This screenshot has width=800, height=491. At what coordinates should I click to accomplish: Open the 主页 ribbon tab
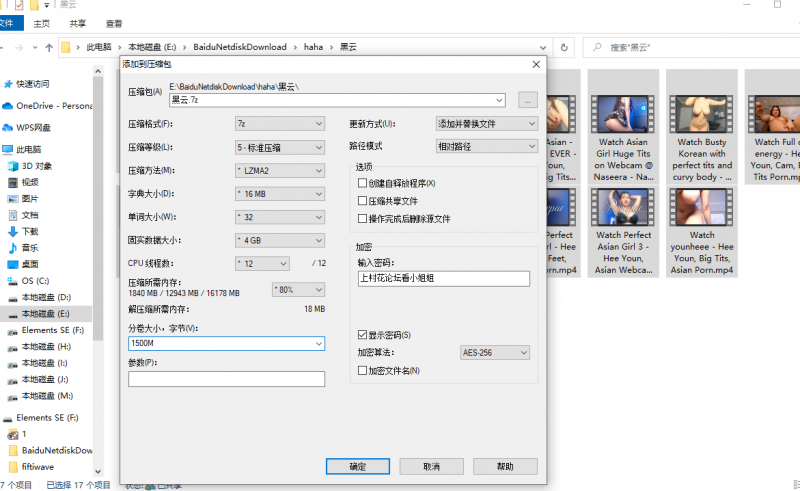[41, 23]
